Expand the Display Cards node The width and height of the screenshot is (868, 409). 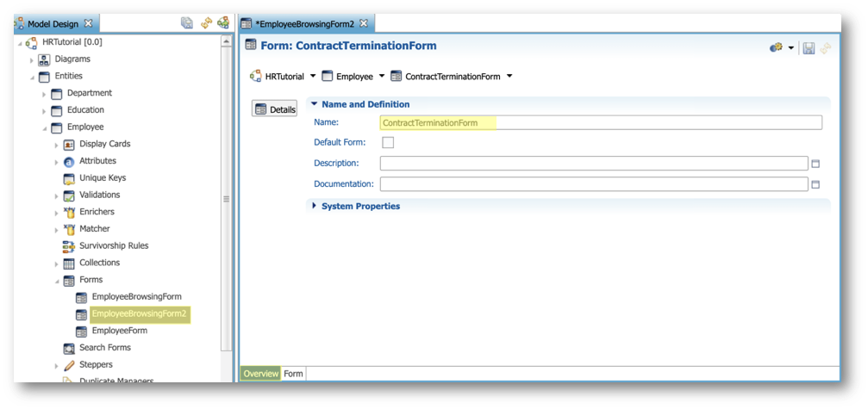pos(57,145)
